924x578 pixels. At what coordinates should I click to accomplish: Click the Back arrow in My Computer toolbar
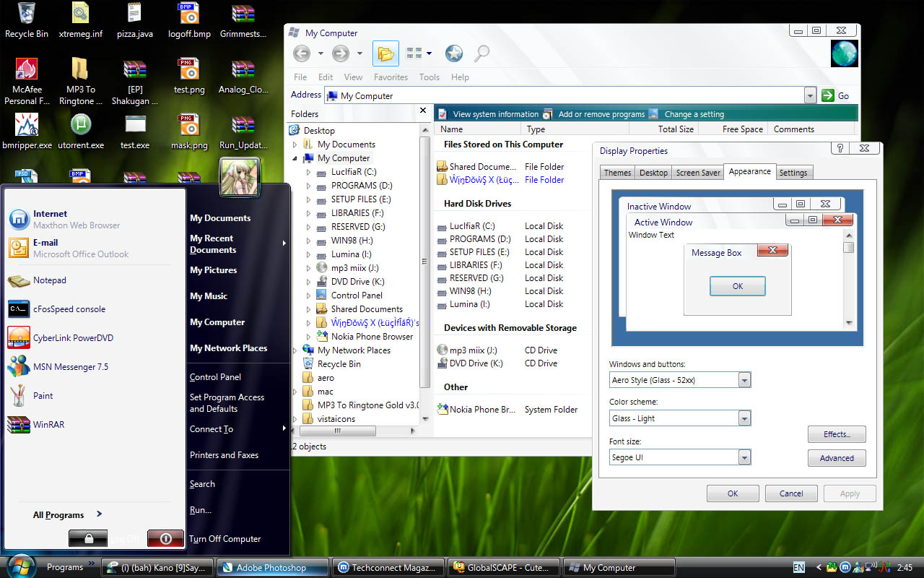point(302,53)
